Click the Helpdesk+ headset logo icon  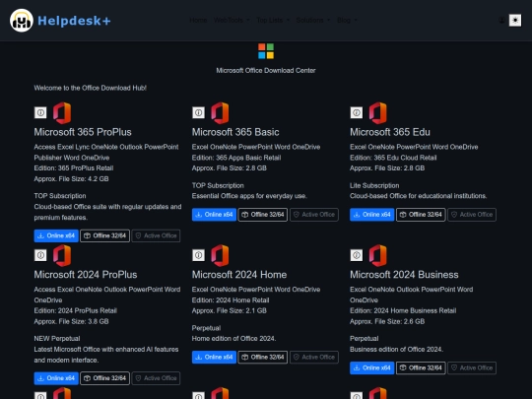[x=22, y=21]
